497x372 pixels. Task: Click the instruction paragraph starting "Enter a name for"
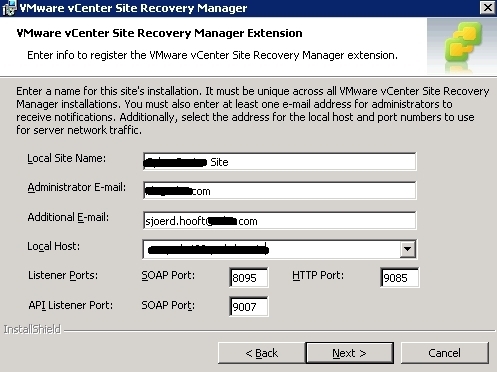coord(253,110)
